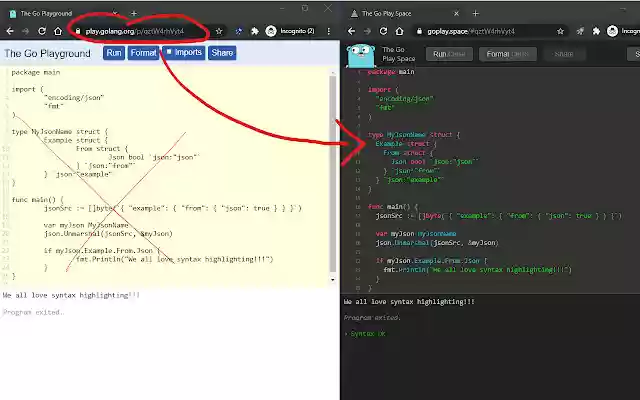The height and width of the screenshot is (400, 640).
Task: Open a new tab next to The Go Playground
Action: coord(133,13)
